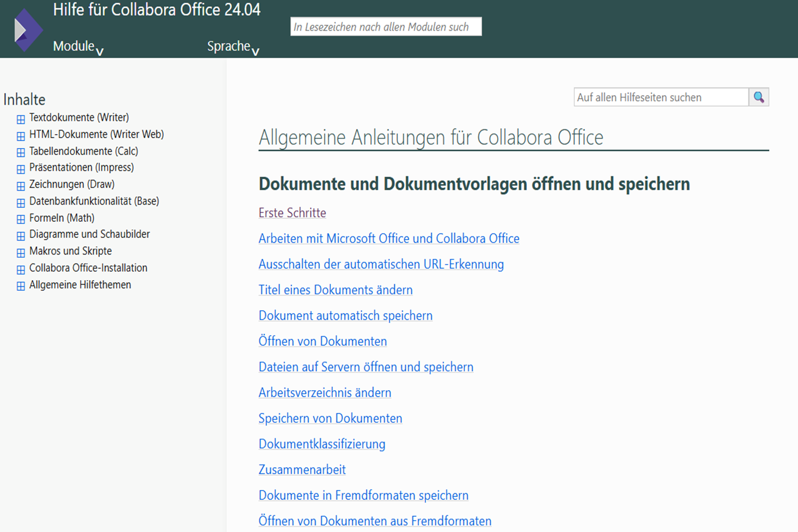Open the Sprache language dropdown

[233, 47]
